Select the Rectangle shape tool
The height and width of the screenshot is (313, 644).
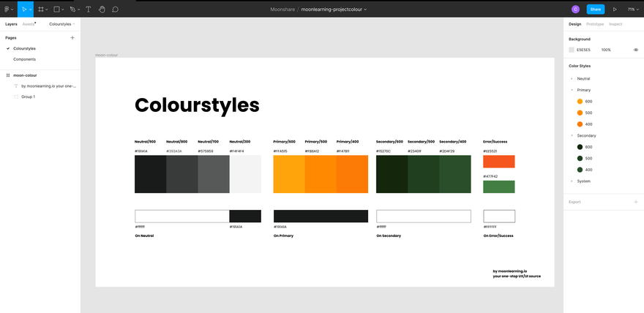[56, 9]
